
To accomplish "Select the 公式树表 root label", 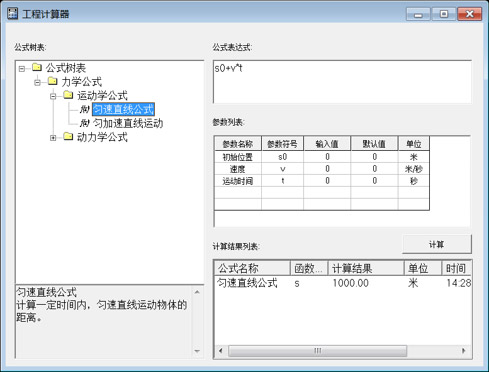I will click(x=66, y=68).
